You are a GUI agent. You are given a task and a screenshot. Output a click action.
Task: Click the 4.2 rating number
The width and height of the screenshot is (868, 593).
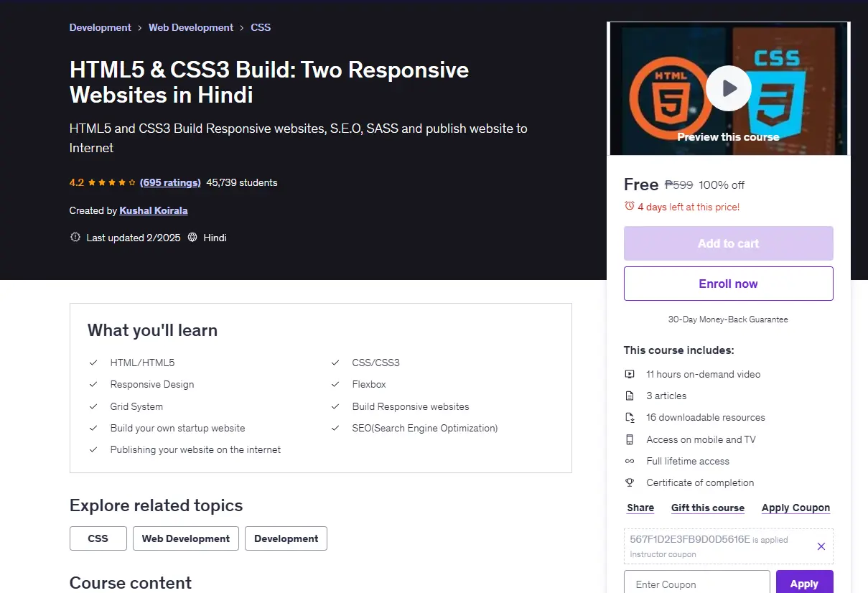pyautogui.click(x=77, y=182)
